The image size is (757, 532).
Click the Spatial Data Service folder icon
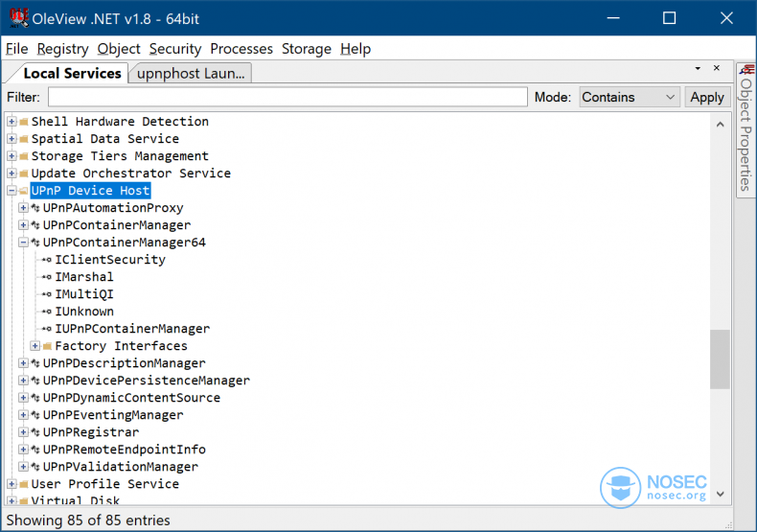pyautogui.click(x=23, y=139)
